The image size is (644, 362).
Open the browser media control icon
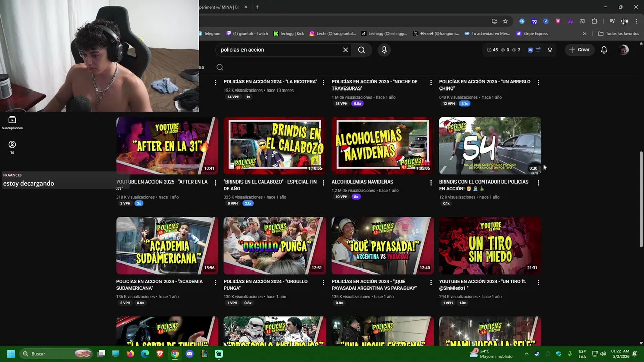(612, 21)
